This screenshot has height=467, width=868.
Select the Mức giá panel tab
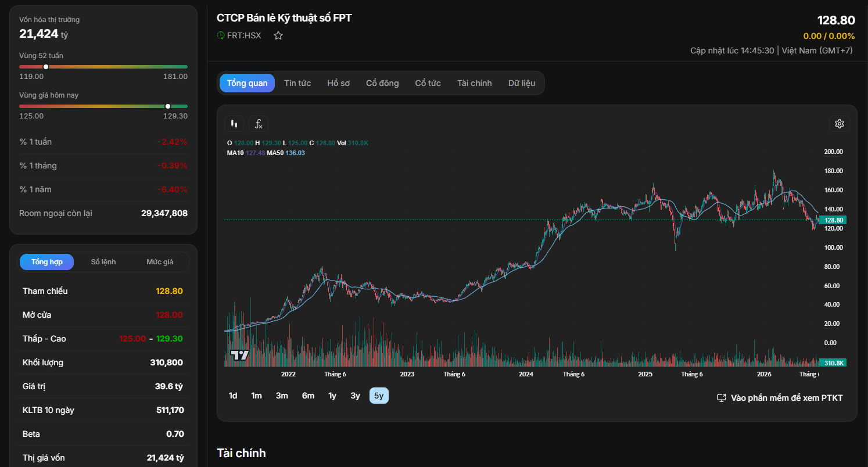point(160,262)
